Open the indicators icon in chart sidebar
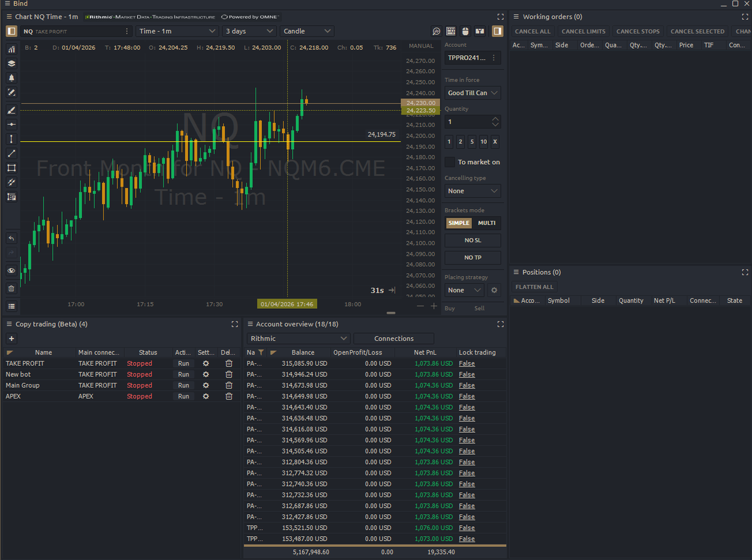Viewport: 752px width, 560px height. click(11, 49)
